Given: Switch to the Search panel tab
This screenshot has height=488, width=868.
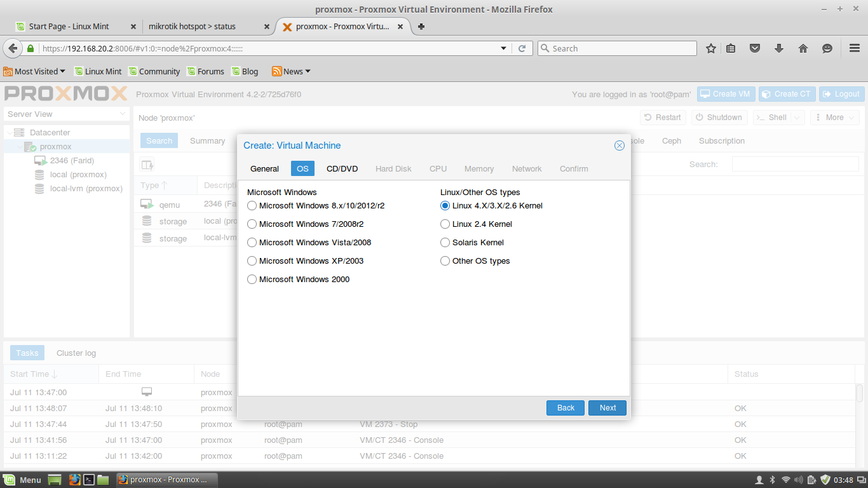Looking at the screenshot, I should [x=159, y=141].
